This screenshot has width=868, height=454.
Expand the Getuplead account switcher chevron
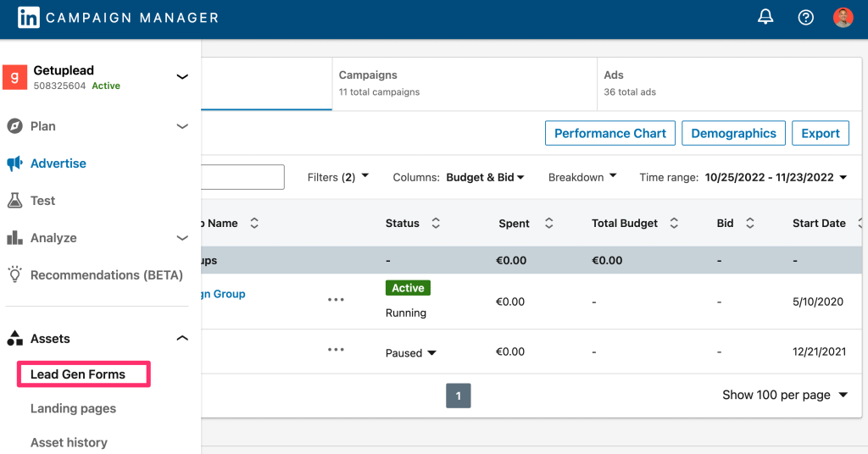point(182,77)
